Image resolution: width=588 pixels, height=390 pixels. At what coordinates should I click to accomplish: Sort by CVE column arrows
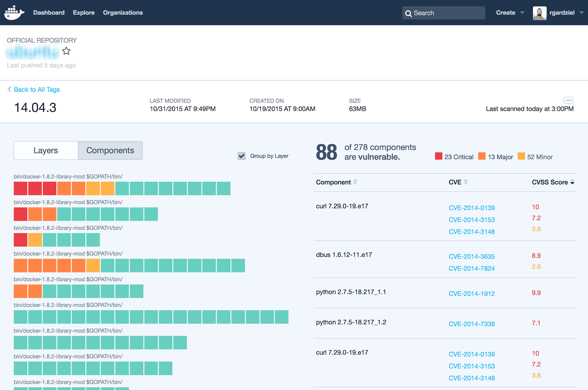point(466,182)
